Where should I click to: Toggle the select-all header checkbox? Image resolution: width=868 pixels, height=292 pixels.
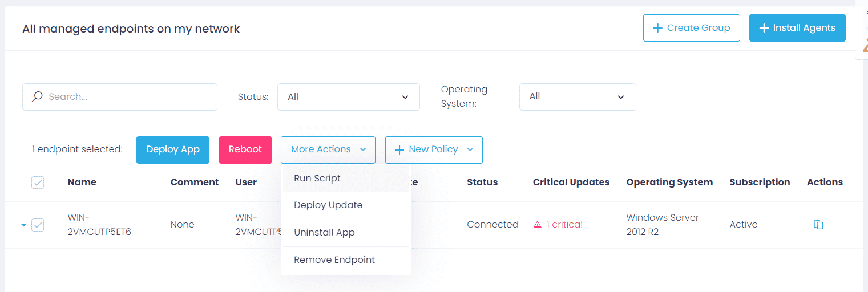[x=38, y=182]
